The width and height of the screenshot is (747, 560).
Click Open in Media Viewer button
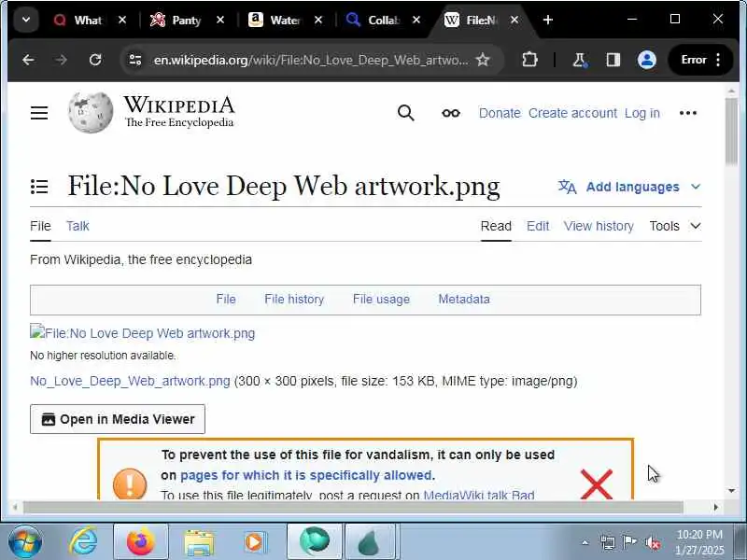click(x=118, y=419)
